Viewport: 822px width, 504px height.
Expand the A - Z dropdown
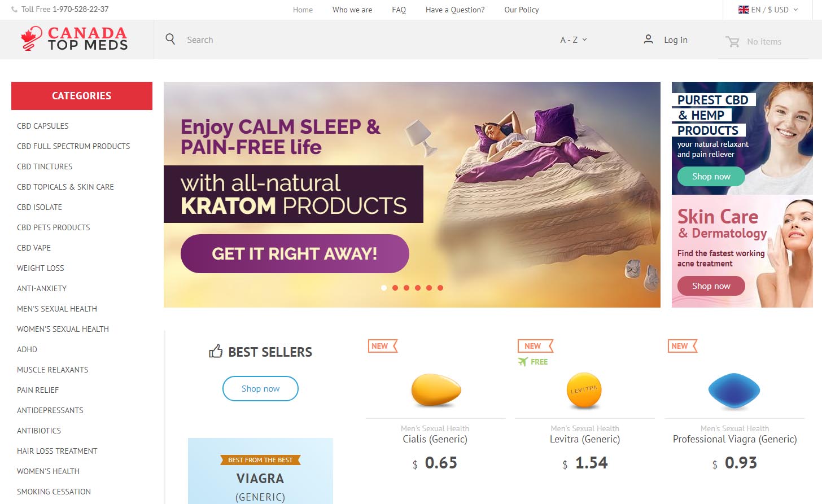point(574,40)
